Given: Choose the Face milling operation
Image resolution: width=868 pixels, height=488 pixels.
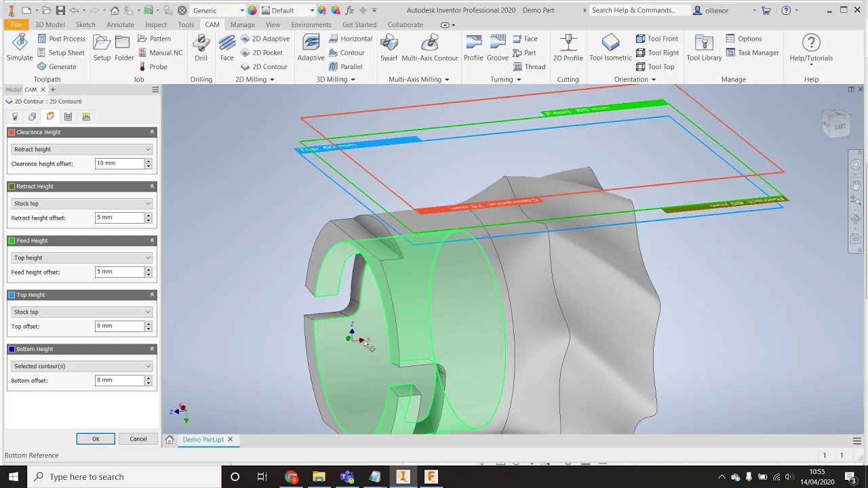Looking at the screenshot, I should [227, 47].
